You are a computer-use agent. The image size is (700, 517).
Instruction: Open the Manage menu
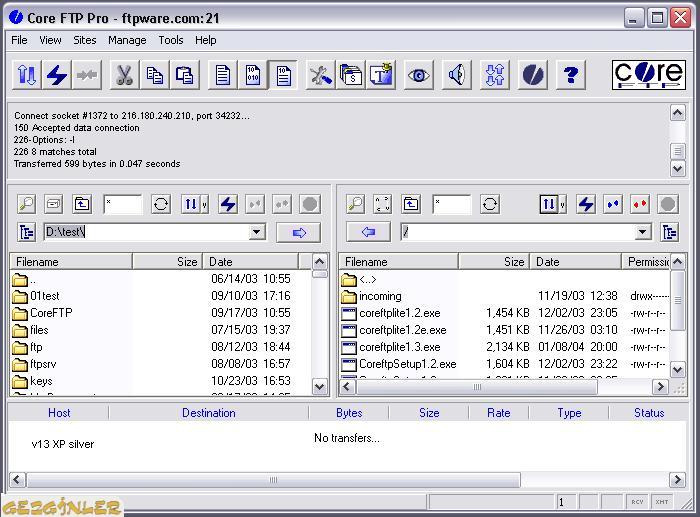point(127,40)
